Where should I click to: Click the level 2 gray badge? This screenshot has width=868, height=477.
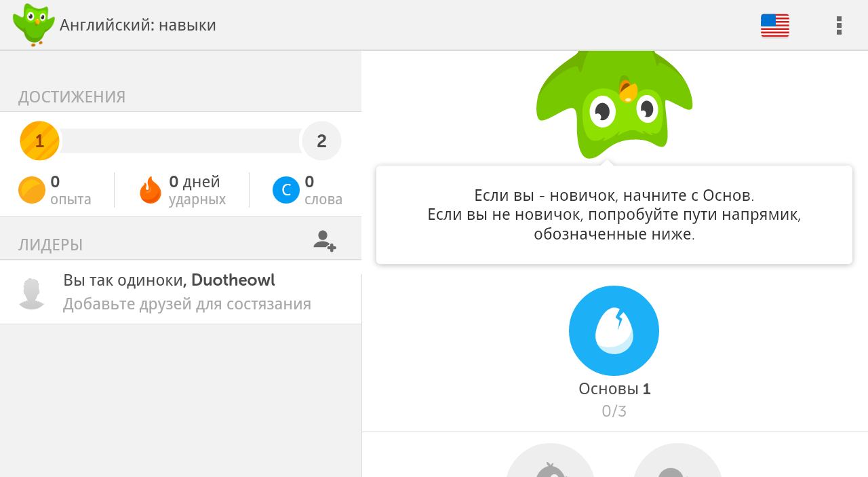pos(321,141)
